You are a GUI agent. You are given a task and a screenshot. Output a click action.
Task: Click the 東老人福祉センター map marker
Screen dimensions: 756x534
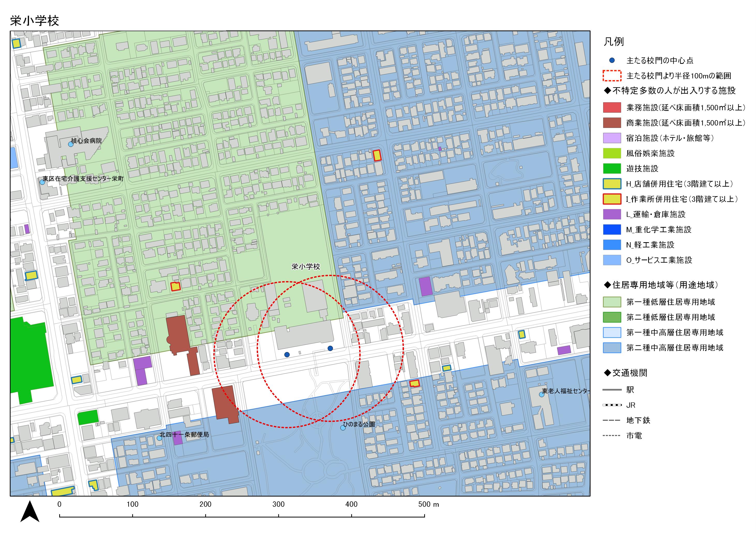coord(542,394)
